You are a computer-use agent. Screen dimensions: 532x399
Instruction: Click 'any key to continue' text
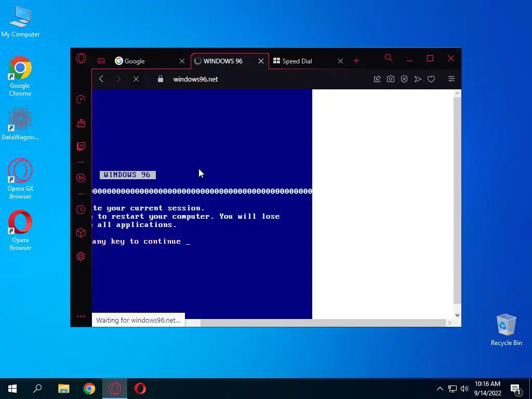137,241
